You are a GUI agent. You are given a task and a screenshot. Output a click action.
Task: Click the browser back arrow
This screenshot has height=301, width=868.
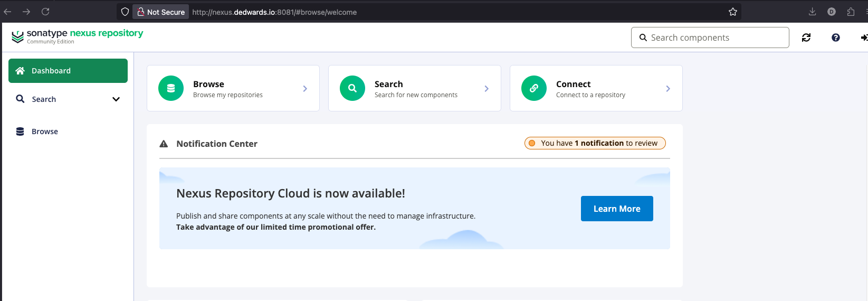7,12
